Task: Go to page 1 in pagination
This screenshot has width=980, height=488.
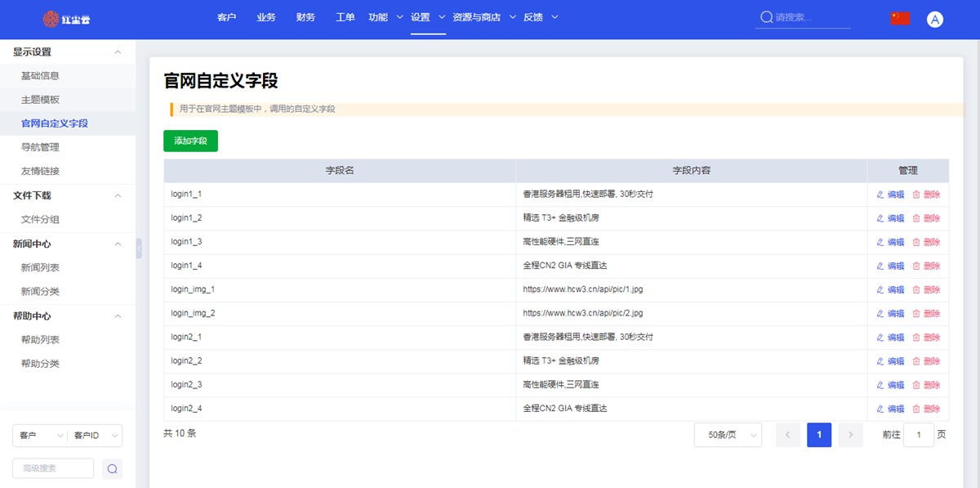Action: [819, 435]
